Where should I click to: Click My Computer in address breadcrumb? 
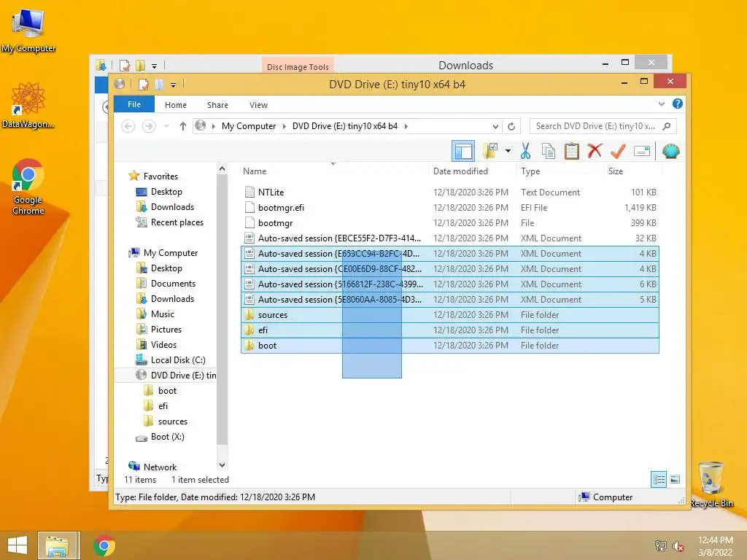click(x=249, y=126)
